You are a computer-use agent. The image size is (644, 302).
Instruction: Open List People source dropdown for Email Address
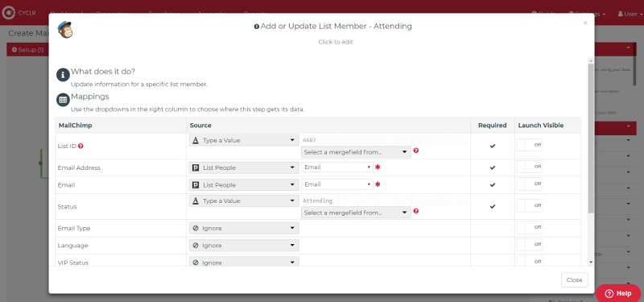point(244,168)
